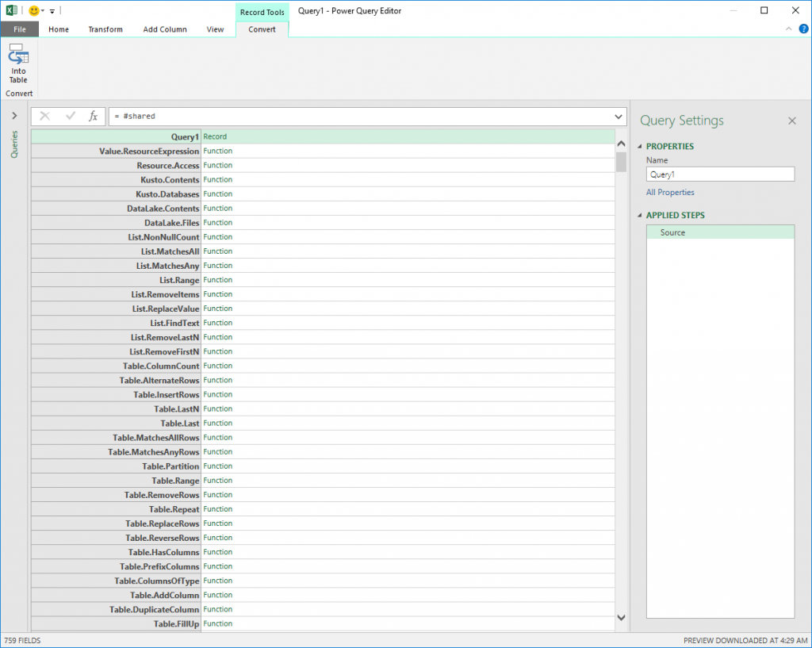This screenshot has width=812, height=648.
Task: Collapse the APPLIED STEPS section
Action: coord(641,215)
